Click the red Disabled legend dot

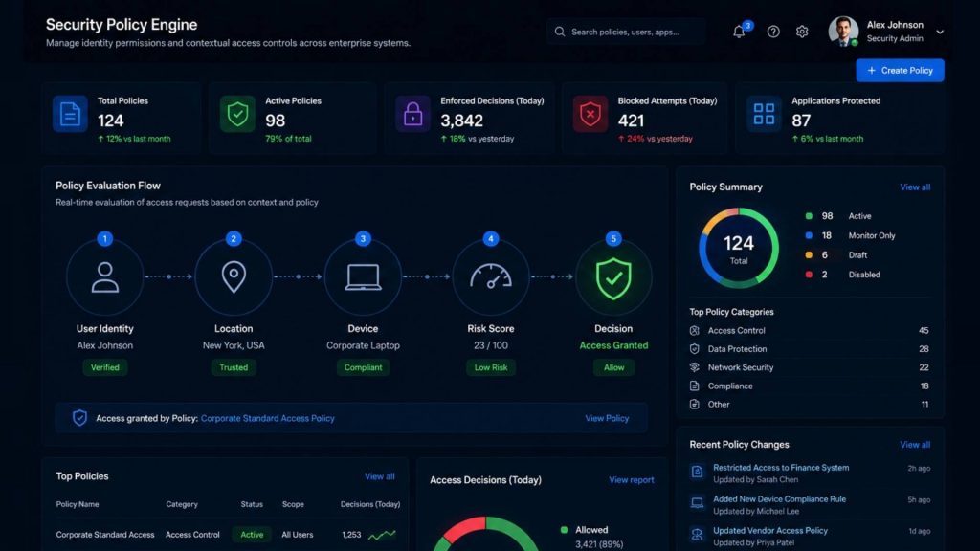tap(809, 275)
